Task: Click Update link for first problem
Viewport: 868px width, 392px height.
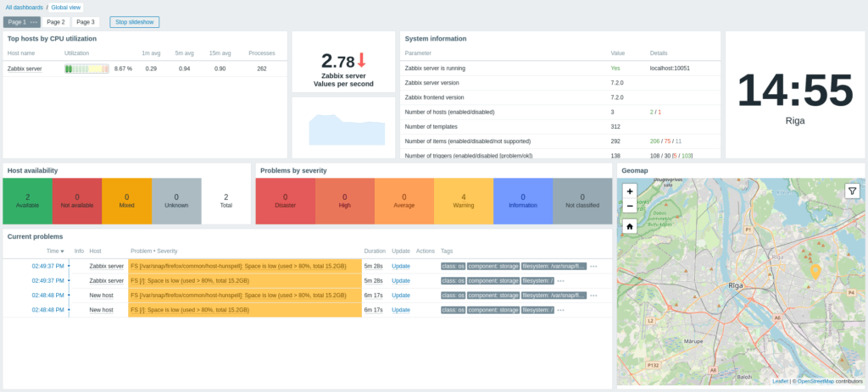Action: 400,266
